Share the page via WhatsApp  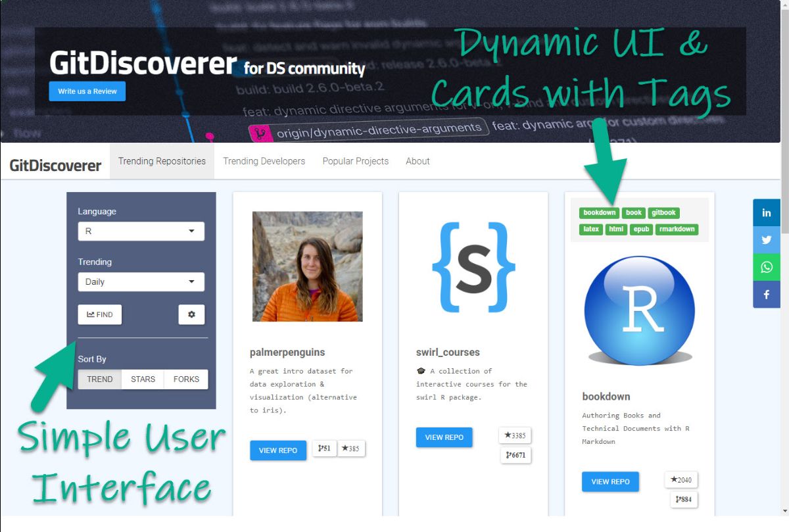pyautogui.click(x=767, y=268)
